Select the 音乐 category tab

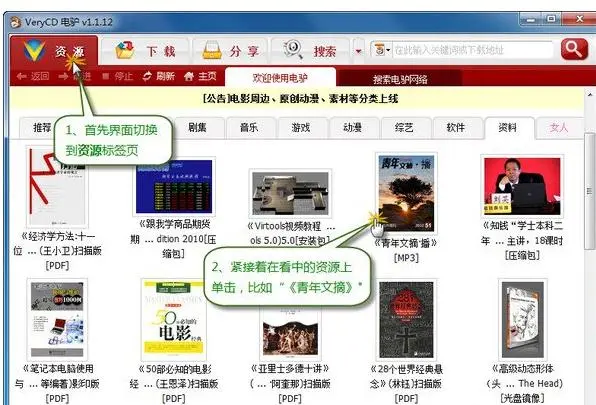249,128
